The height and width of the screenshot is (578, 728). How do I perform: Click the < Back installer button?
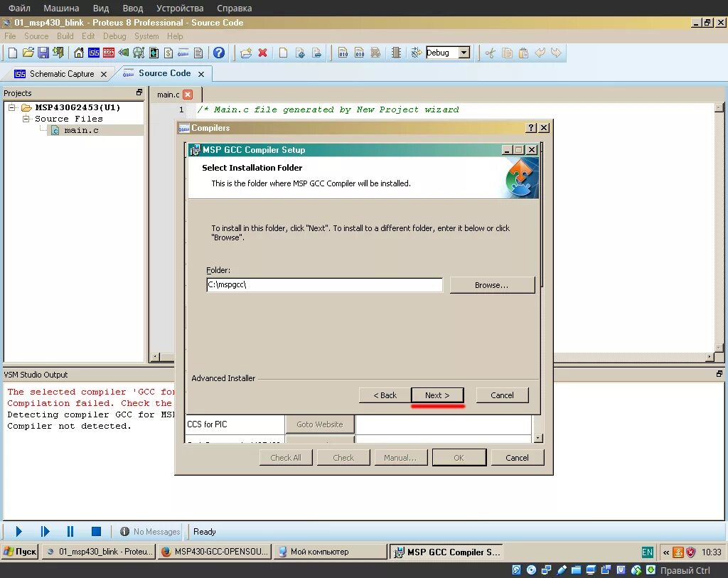tap(385, 395)
